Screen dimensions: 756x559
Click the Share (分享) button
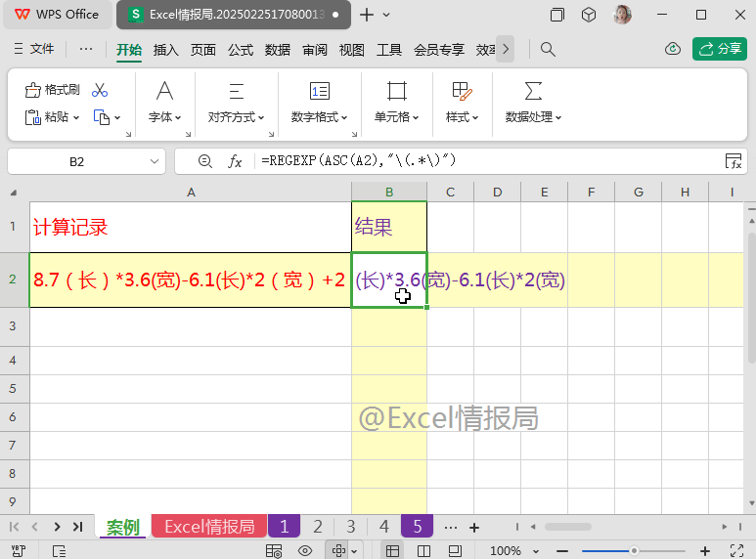[719, 49]
